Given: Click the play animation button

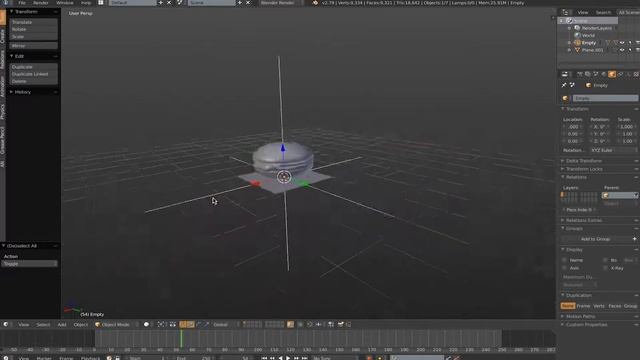Looking at the screenshot, I should 288,358.
